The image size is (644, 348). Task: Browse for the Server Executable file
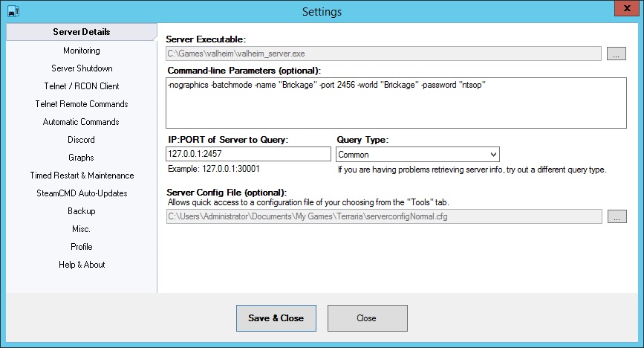(617, 53)
